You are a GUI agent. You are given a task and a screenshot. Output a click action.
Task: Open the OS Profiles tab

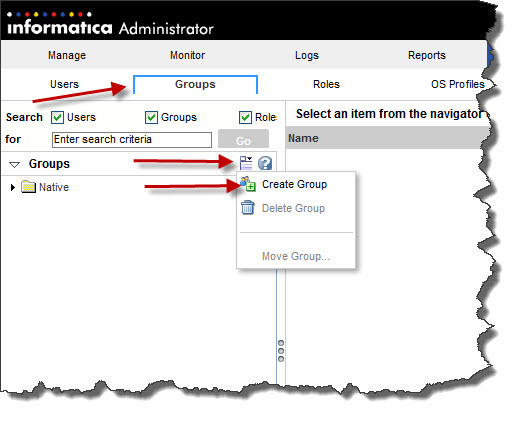click(x=458, y=84)
